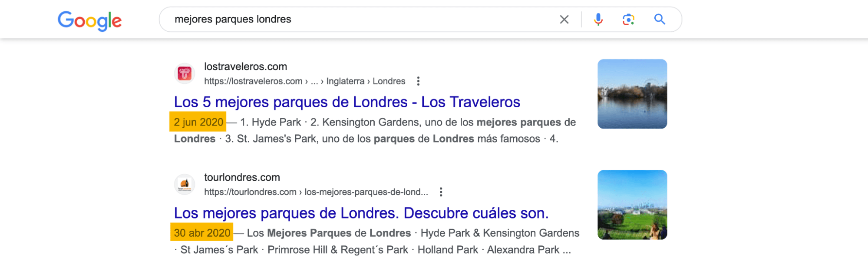Click the highlighted 2 jun 2020 date

[x=198, y=122]
